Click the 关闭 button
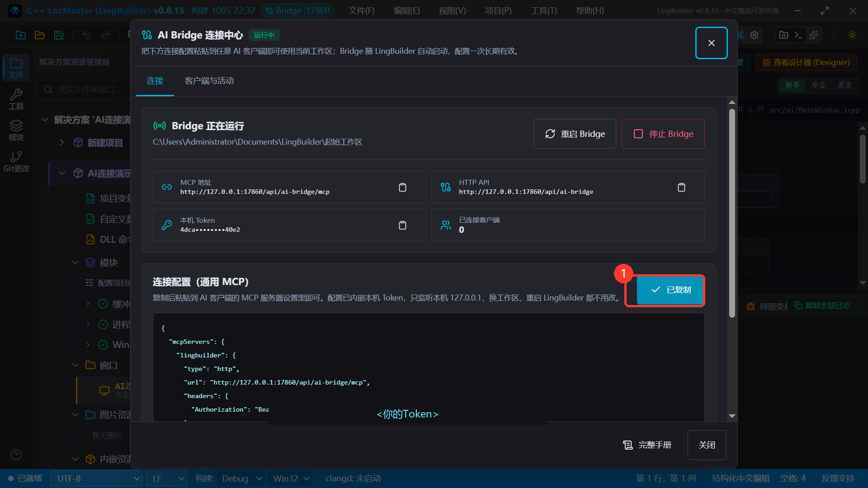This screenshot has width=868, height=488. [707, 445]
